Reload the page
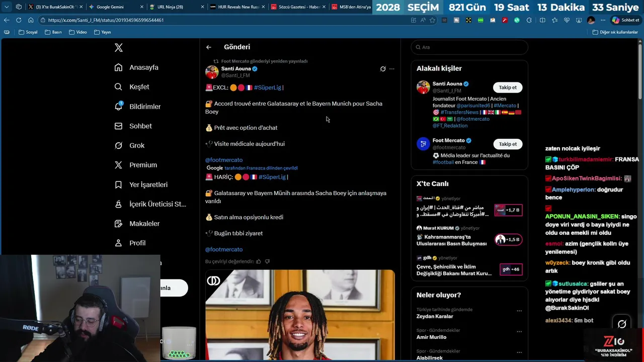The image size is (644, 362). coord(19,20)
